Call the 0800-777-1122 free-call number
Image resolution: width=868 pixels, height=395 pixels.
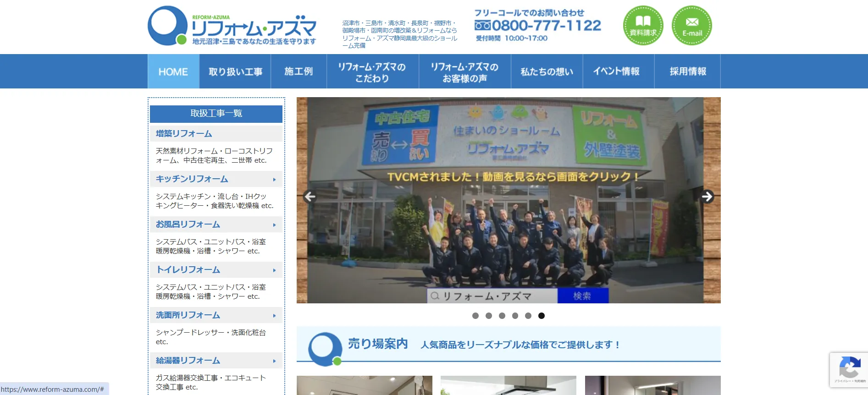[538, 26]
